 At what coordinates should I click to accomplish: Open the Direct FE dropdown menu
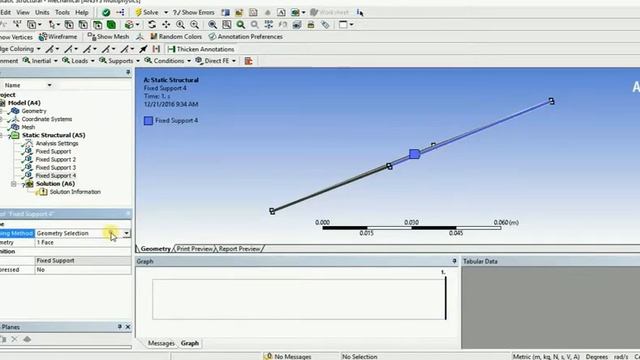click(x=216, y=61)
